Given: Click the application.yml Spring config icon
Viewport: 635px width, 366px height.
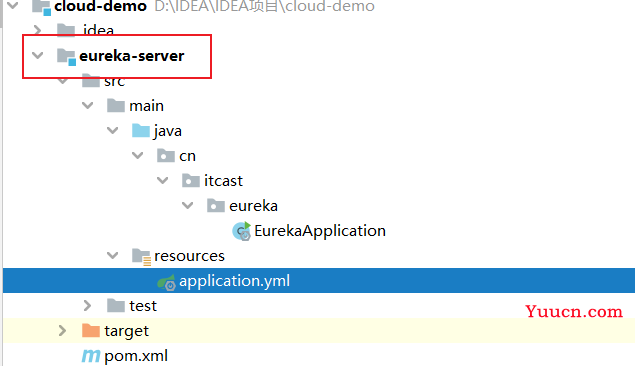Looking at the screenshot, I should point(166,283).
